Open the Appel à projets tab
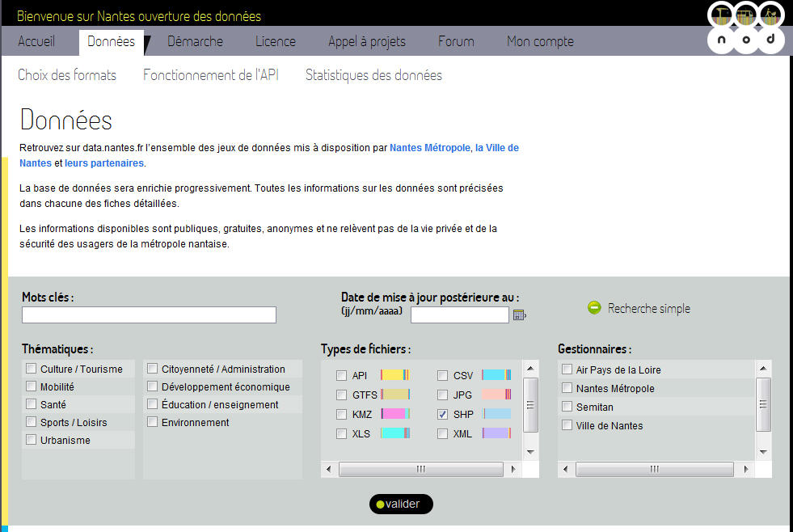 pos(367,41)
